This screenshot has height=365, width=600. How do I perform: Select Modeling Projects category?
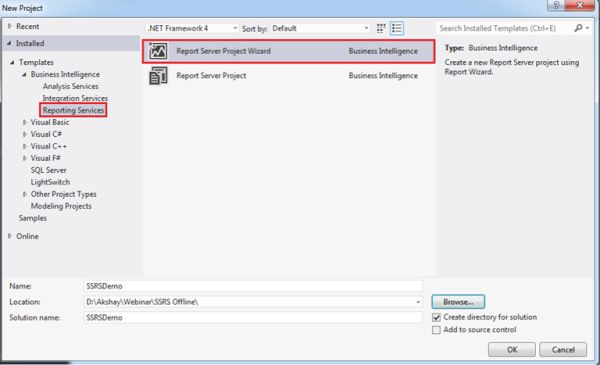point(61,206)
